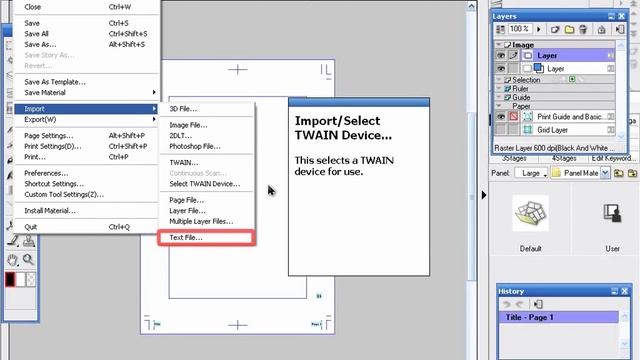Click the opacity field showing 100 %
This screenshot has width=640, height=360.
coord(519,29)
